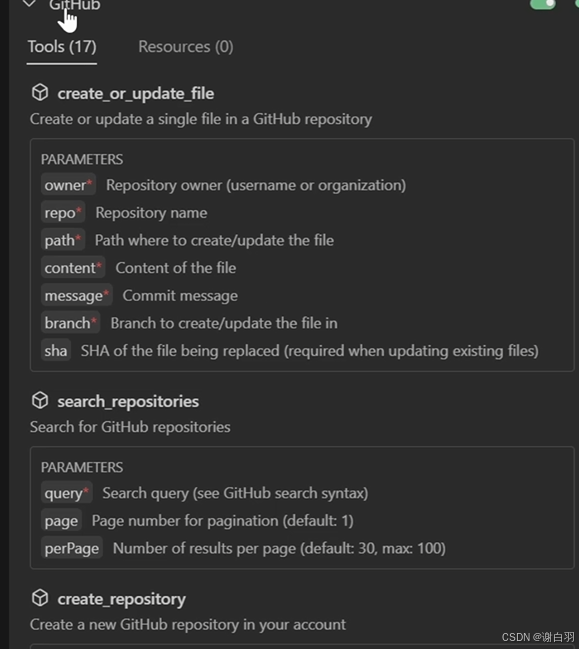Click the perPage parameter tag

[x=72, y=548]
